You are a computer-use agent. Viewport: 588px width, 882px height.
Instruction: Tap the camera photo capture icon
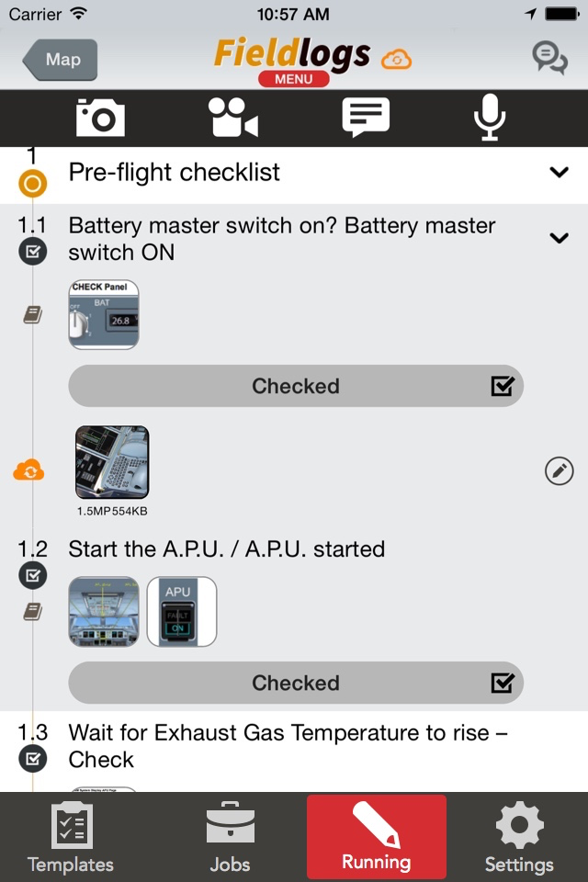(x=100, y=117)
